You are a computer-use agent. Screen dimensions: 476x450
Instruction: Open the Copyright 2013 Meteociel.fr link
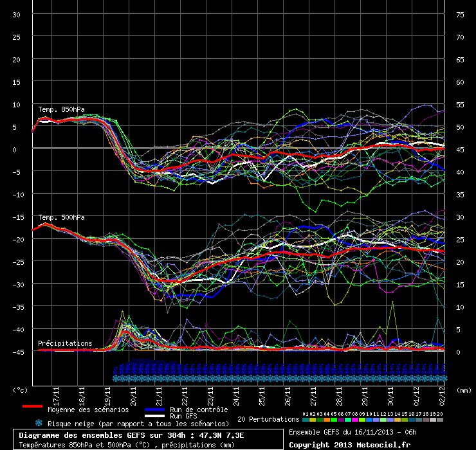[x=349, y=444]
